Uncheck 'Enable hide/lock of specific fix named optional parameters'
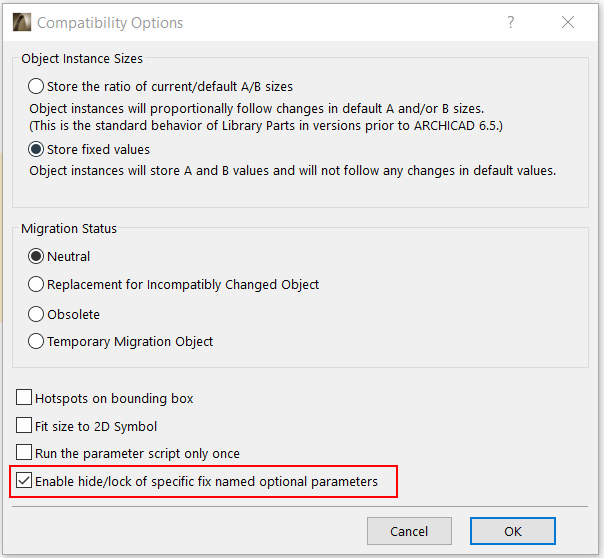This screenshot has width=604, height=558. click(x=25, y=481)
